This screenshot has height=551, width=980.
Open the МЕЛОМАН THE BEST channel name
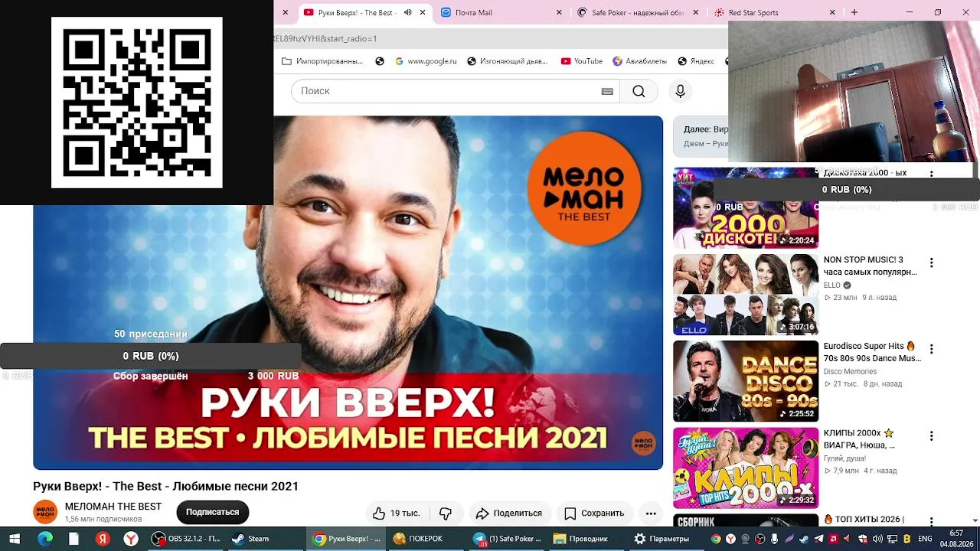113,507
